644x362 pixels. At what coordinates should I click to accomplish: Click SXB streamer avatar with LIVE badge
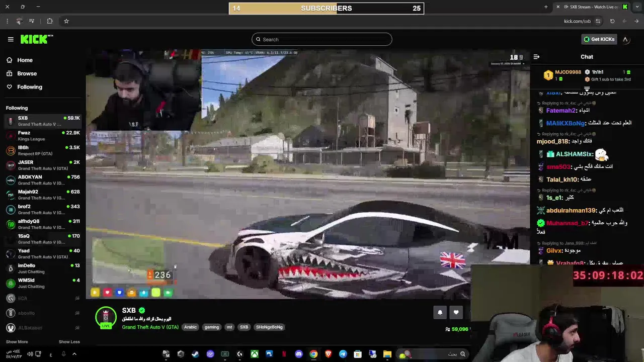point(106,318)
